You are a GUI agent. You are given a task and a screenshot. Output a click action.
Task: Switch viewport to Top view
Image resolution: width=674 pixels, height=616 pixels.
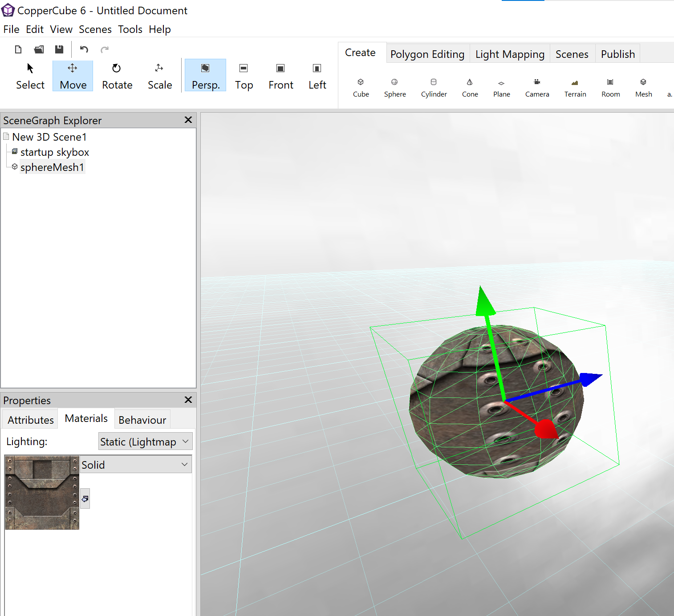[x=244, y=76]
